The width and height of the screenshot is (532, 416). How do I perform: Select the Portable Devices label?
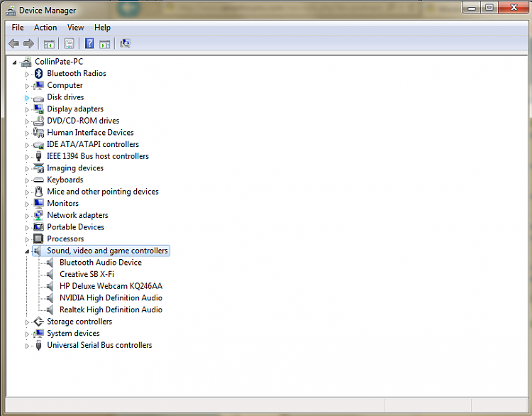click(x=76, y=227)
